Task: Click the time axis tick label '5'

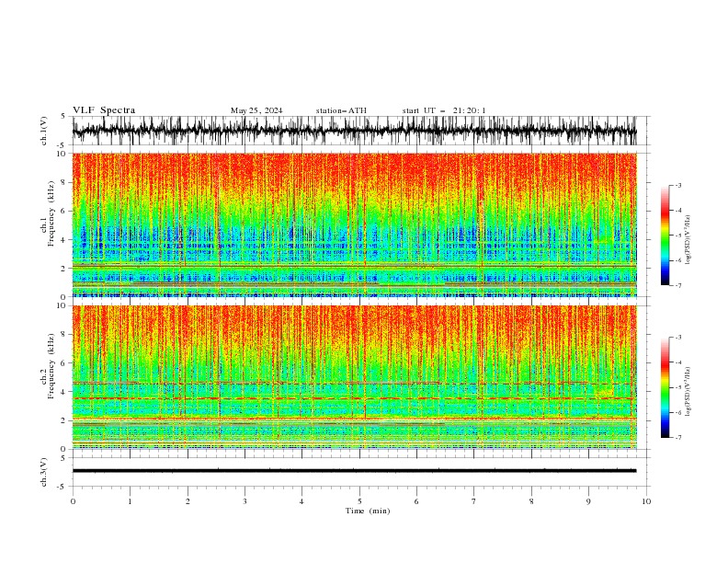Action: click(359, 501)
